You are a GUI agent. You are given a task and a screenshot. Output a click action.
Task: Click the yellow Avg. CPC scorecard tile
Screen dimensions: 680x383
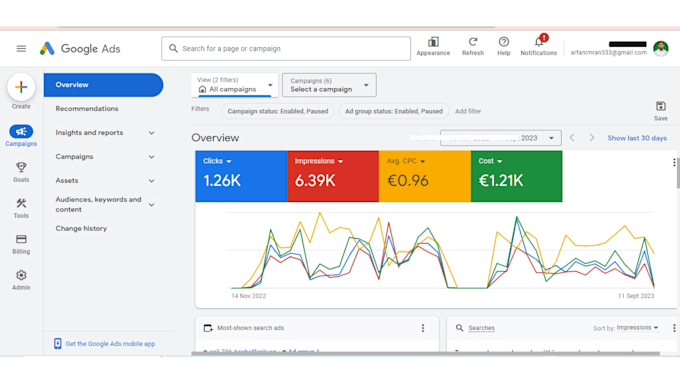[x=425, y=176]
